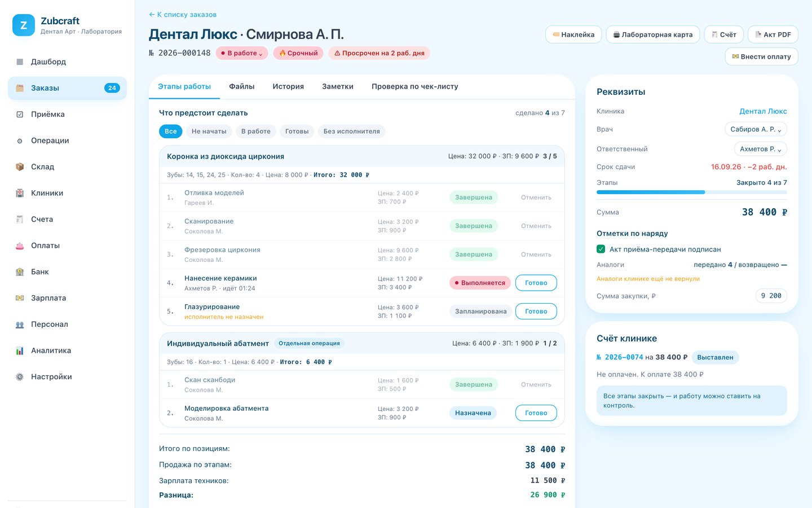Print the Лабораторная карта
This screenshot has height=508, width=812.
(653, 34)
